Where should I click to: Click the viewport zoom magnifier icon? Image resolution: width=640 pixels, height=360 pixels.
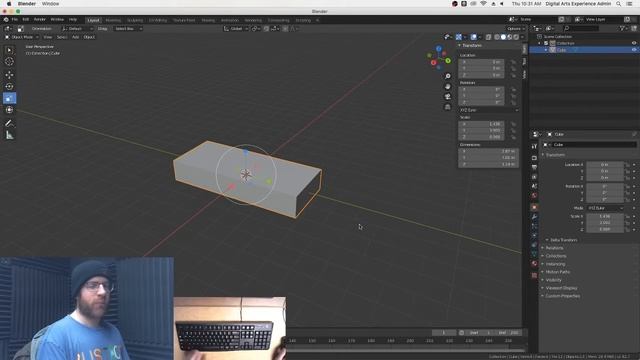(x=448, y=76)
